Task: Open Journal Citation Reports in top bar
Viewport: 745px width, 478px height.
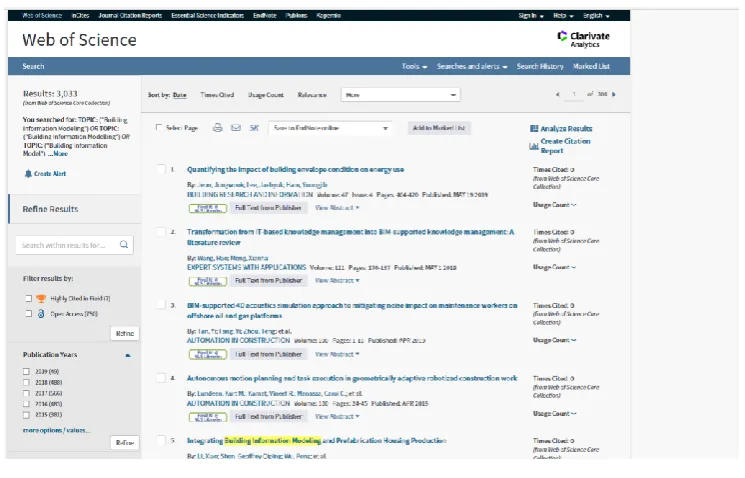Action: coord(130,16)
